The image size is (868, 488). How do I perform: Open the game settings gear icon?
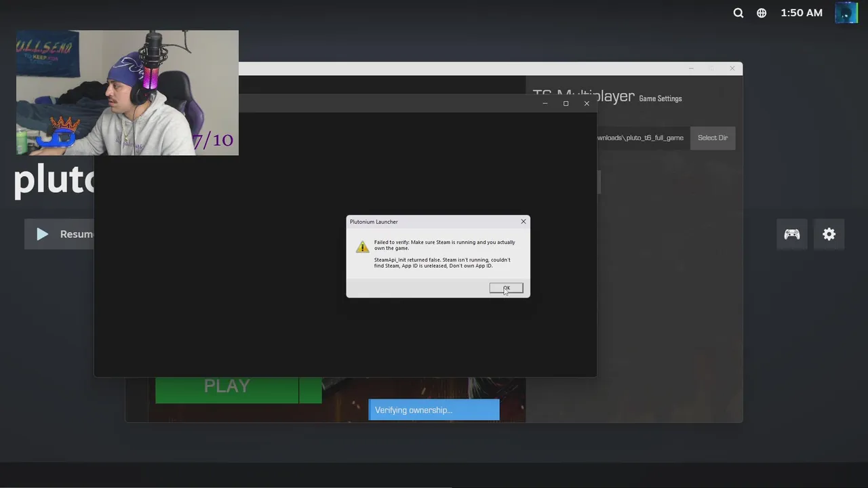tap(829, 234)
